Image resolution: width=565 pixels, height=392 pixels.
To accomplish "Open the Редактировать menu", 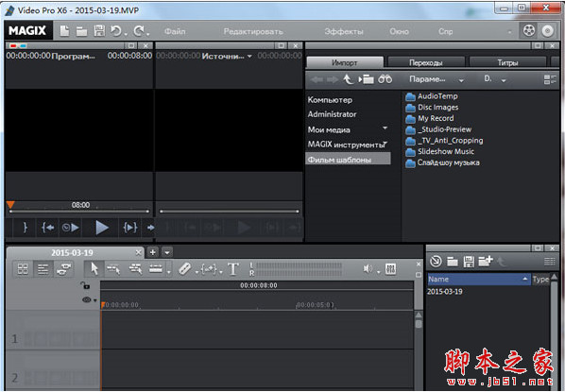I will [x=253, y=32].
